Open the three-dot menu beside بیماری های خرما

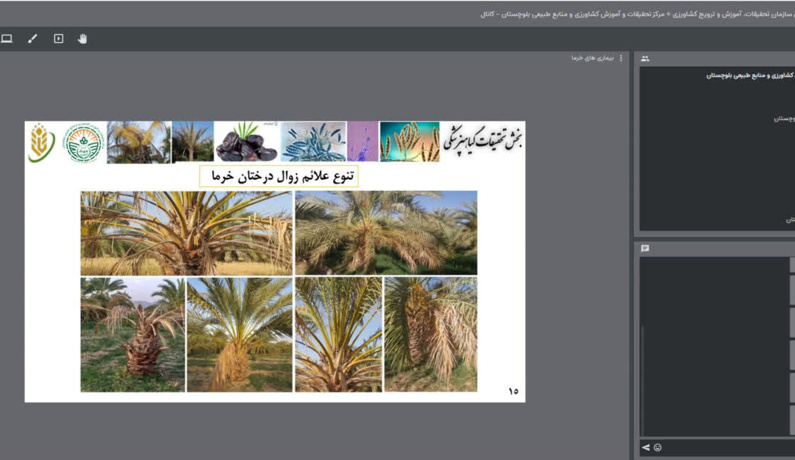pos(621,58)
